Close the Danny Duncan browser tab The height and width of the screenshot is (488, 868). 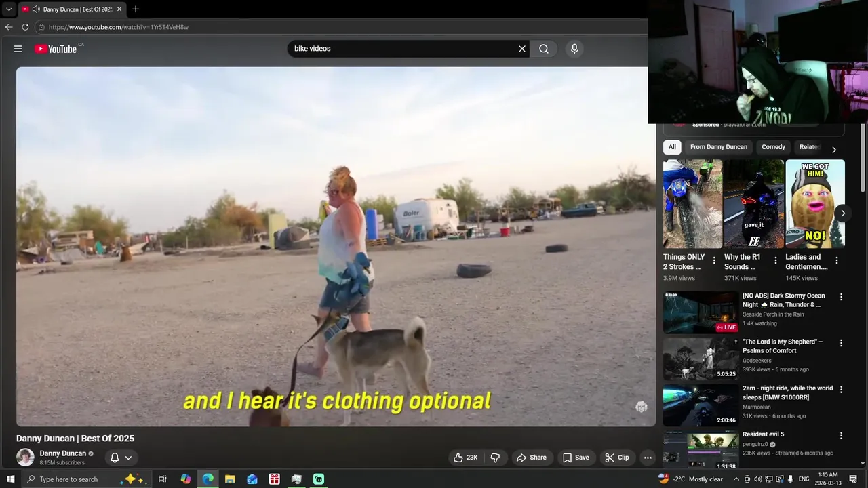point(119,9)
